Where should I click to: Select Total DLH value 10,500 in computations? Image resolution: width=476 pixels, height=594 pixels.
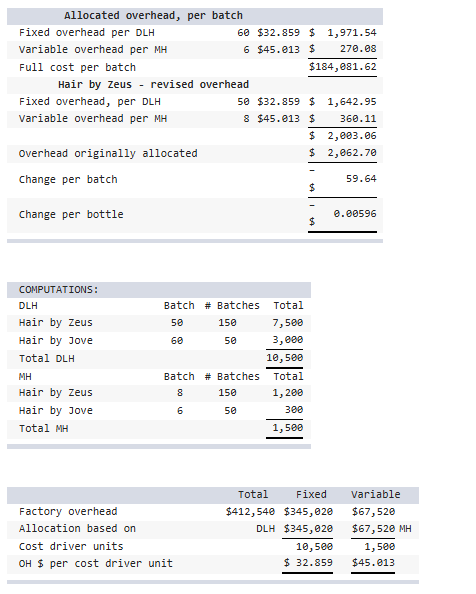(284, 358)
